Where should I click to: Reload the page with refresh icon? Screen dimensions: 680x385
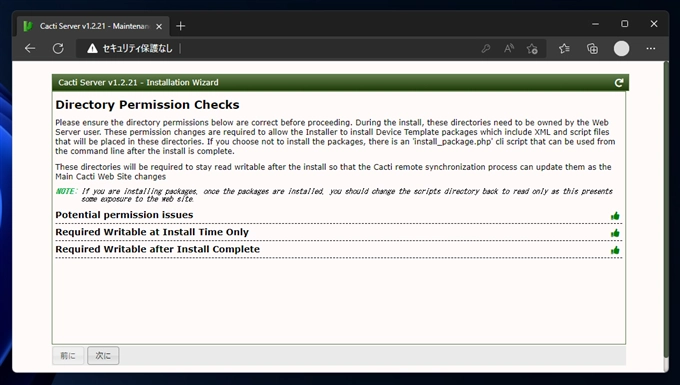pos(58,49)
